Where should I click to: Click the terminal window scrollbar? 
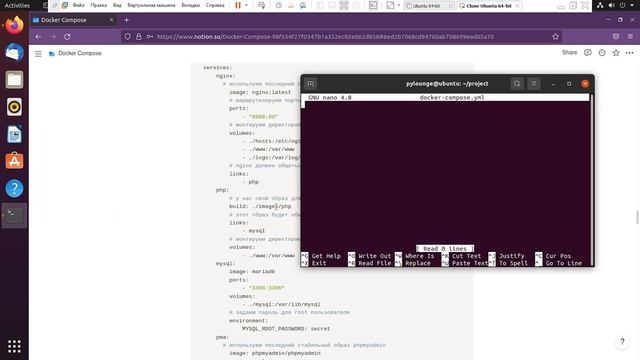(x=591, y=180)
